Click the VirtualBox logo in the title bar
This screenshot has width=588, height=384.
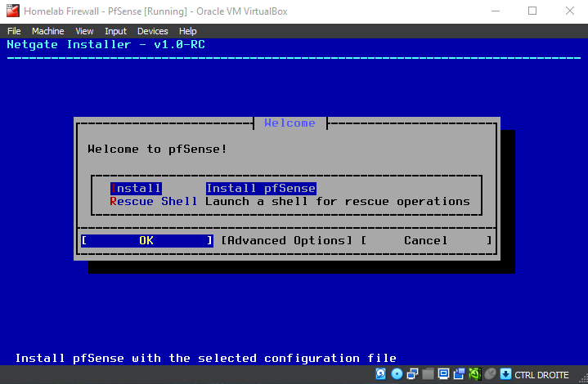(x=13, y=11)
